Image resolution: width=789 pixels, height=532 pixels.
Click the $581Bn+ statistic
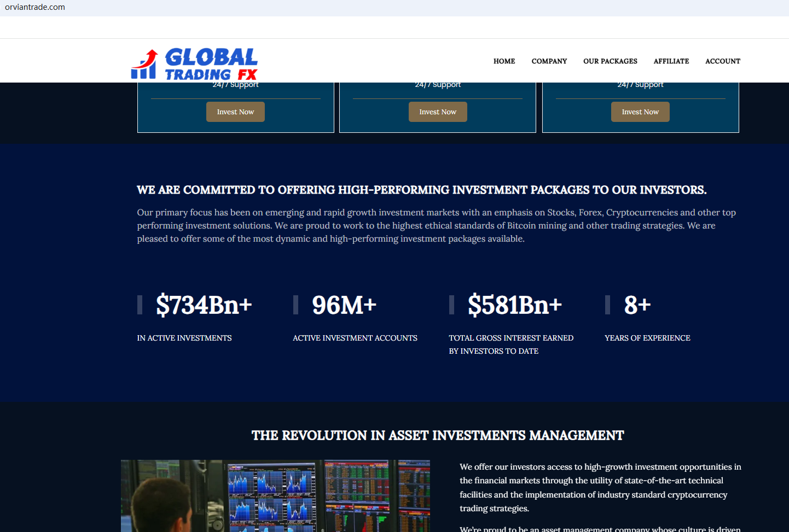click(514, 305)
